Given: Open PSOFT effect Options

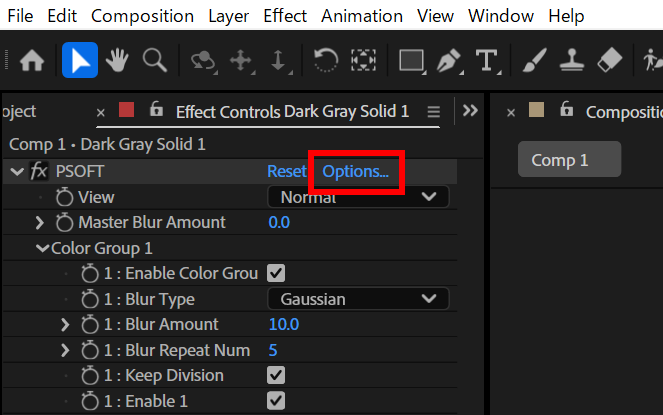Looking at the screenshot, I should [x=356, y=171].
